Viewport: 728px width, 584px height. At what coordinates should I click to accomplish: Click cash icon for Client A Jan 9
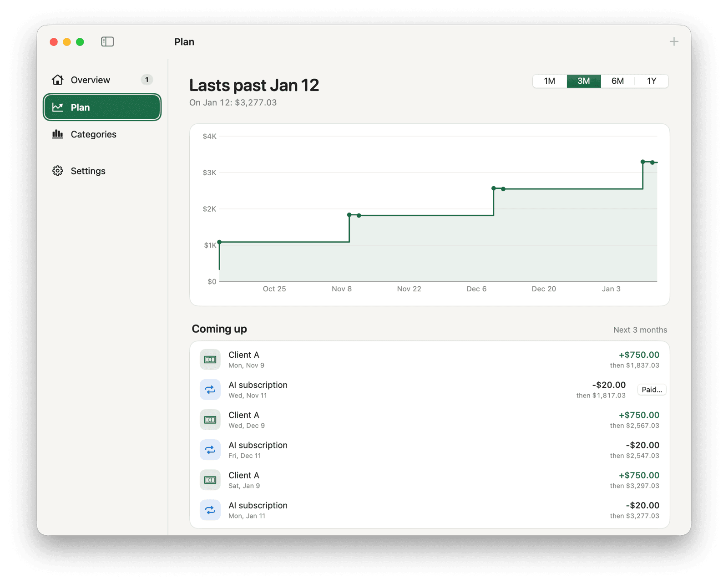pyautogui.click(x=210, y=480)
